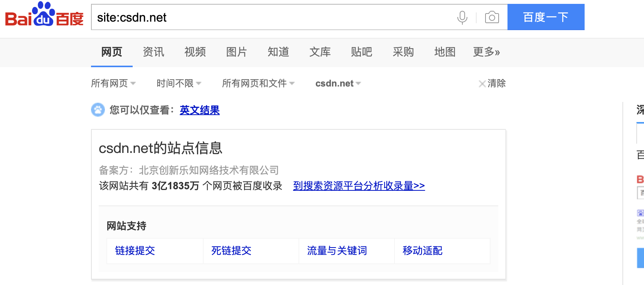Open the 地图 tab

click(x=445, y=52)
